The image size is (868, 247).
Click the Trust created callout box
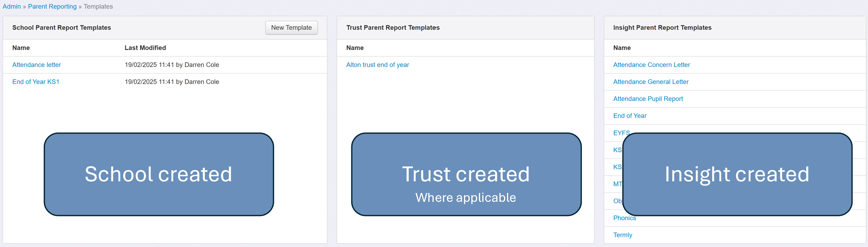click(466, 174)
